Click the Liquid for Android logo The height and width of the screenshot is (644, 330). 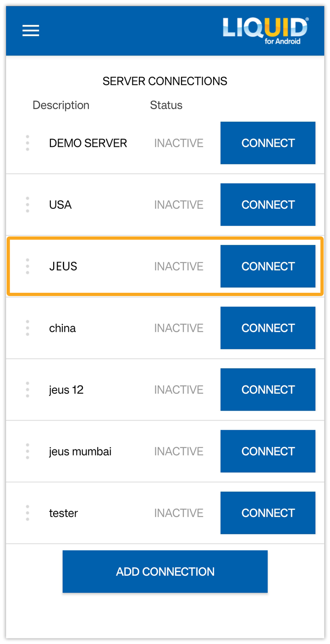coord(265,31)
